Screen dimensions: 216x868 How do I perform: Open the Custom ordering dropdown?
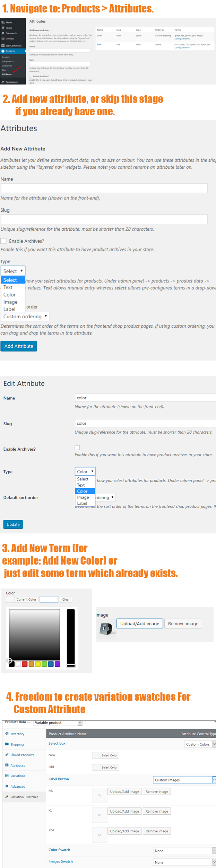[x=25, y=316]
